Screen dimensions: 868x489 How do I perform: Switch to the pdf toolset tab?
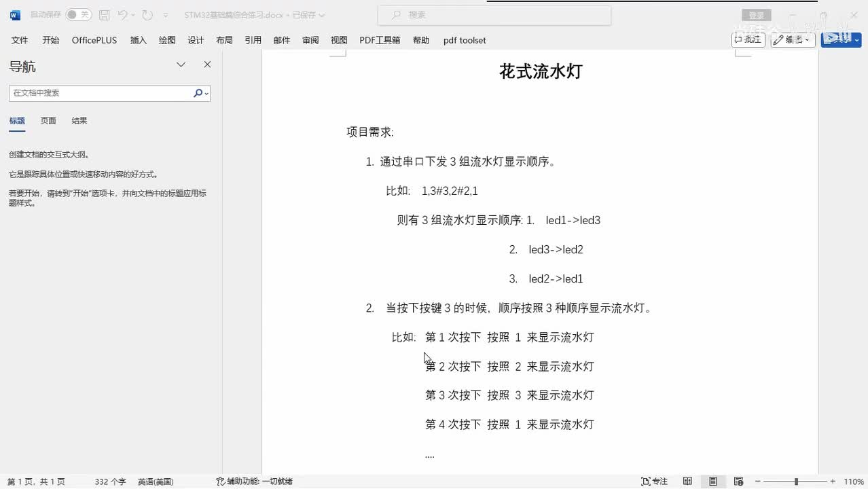click(x=465, y=40)
